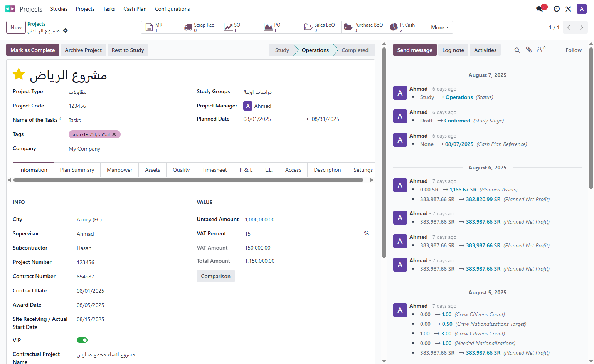Switch to the Plan Summary tab
The height and width of the screenshot is (364, 594).
coord(77,170)
